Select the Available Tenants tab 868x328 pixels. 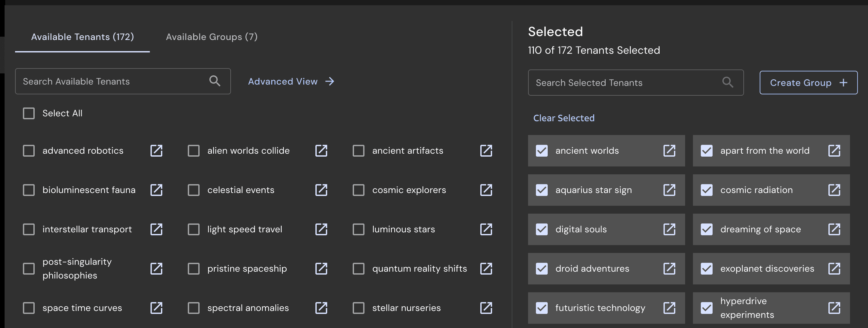82,37
